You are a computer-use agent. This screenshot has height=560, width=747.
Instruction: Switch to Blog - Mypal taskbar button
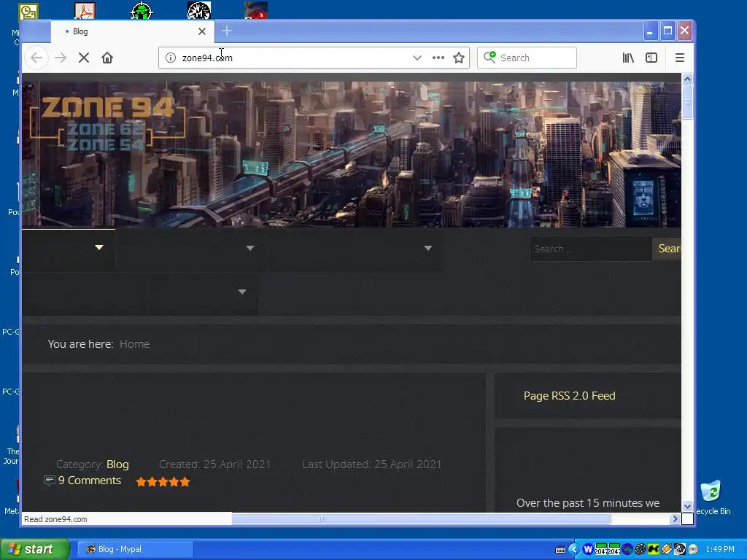tap(134, 549)
